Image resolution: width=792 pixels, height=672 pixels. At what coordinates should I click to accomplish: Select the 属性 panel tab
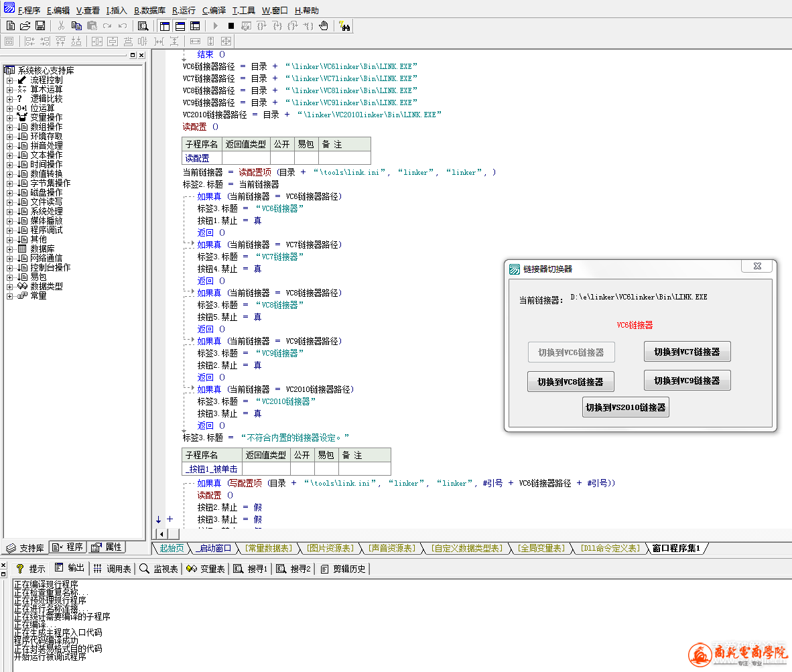(x=107, y=547)
